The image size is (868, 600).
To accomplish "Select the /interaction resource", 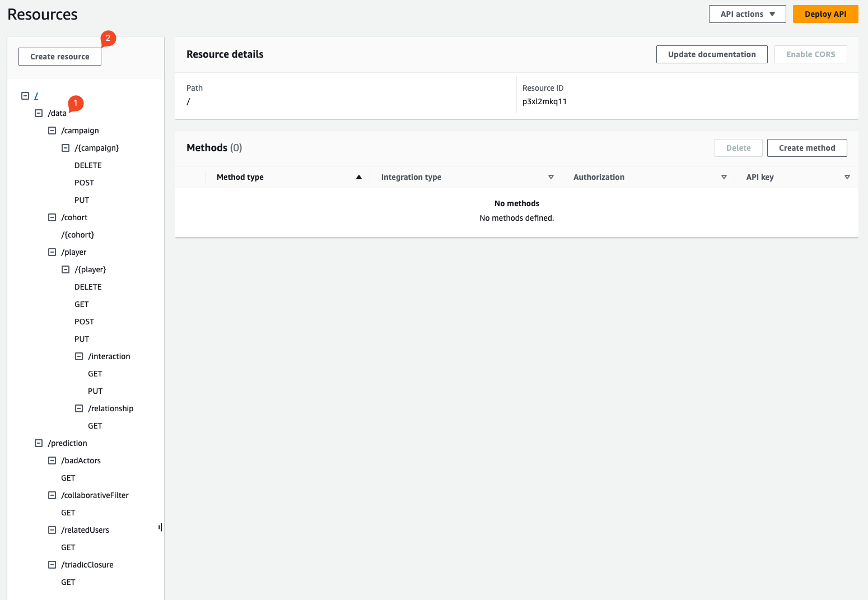I will point(109,356).
